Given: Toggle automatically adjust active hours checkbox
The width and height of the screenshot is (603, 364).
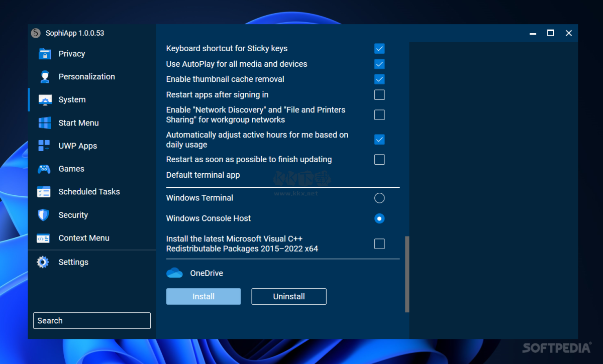Looking at the screenshot, I should point(379,140).
